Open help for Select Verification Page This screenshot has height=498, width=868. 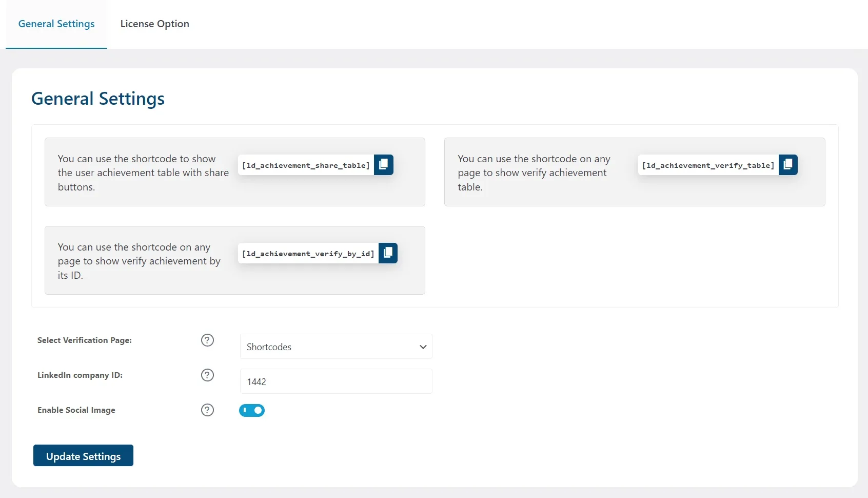[207, 340]
